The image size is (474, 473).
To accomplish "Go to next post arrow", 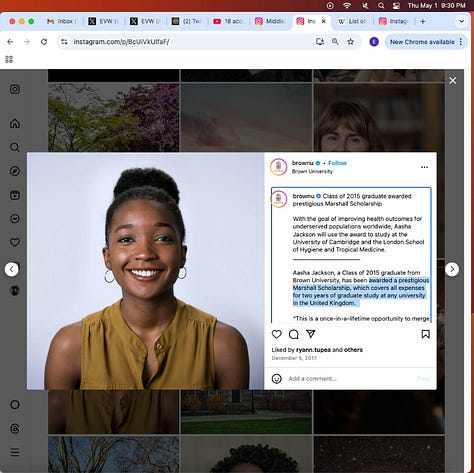I will (x=452, y=269).
